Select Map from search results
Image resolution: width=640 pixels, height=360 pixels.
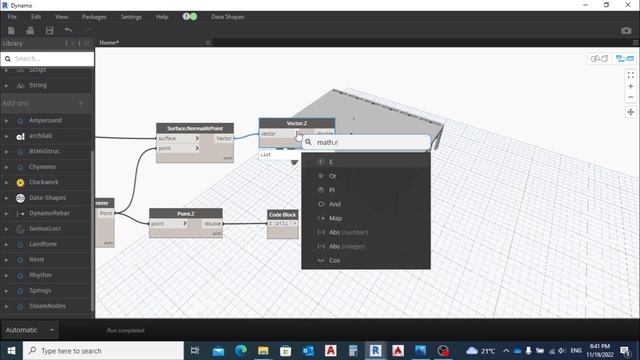click(366, 218)
